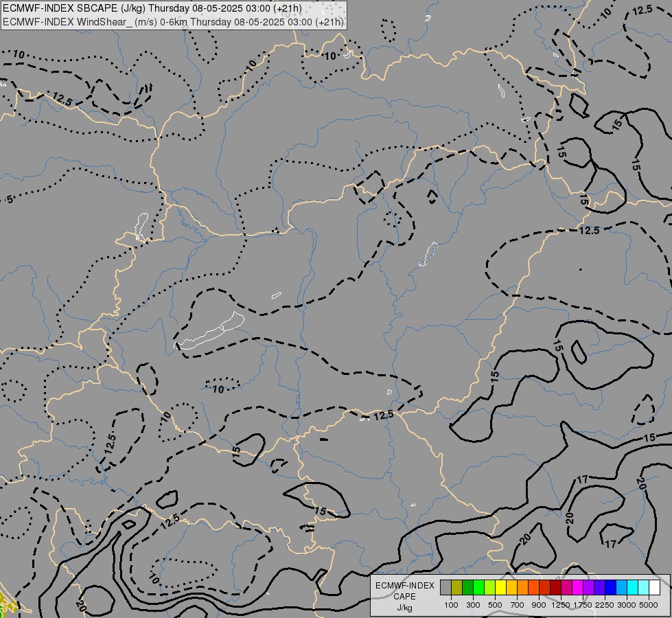Select the bright green legend swatch
Image resolution: width=672 pixels, height=618 pixels.
478,588
